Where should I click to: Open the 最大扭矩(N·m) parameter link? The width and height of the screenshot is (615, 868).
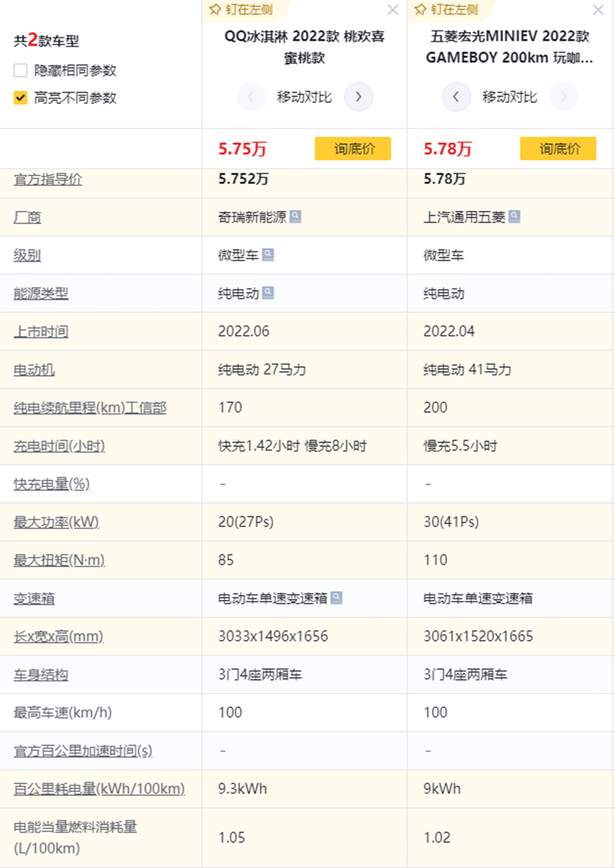(60, 560)
